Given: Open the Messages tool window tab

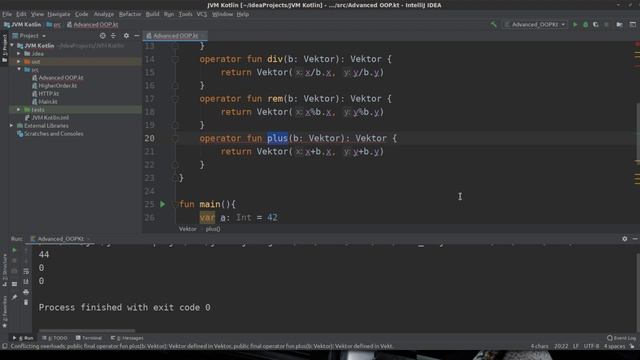Looking at the screenshot, I should (x=127, y=338).
